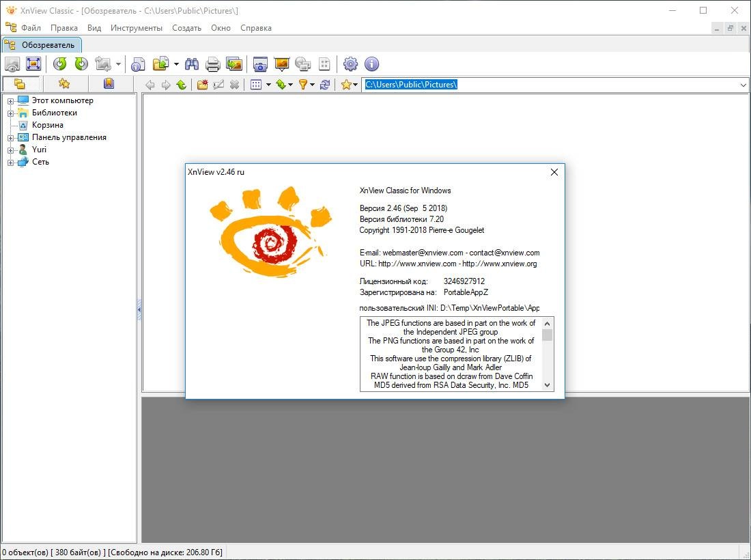Click the delete X icon
The width and height of the screenshot is (751, 560).
tap(234, 85)
